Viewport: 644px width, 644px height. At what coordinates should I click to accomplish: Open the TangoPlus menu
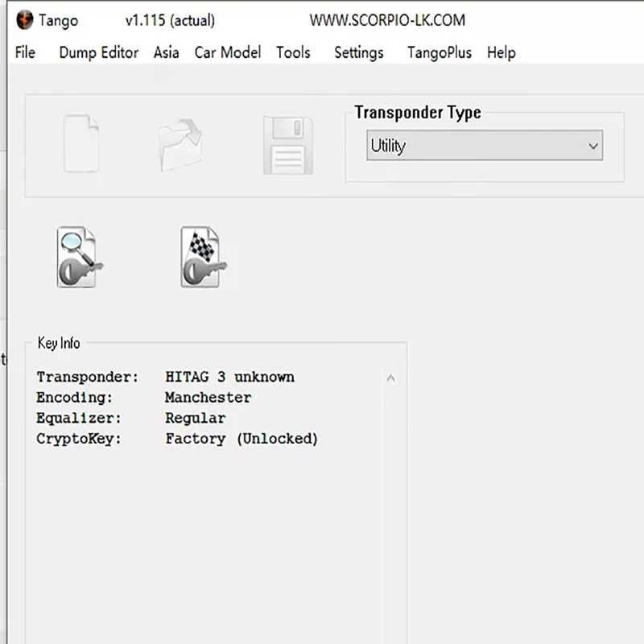pyautogui.click(x=439, y=52)
